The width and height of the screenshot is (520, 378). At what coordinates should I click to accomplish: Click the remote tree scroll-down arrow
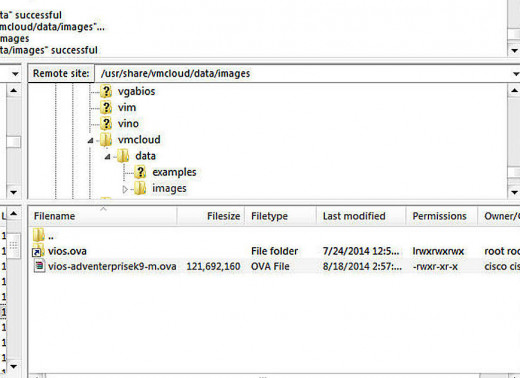coord(514,192)
